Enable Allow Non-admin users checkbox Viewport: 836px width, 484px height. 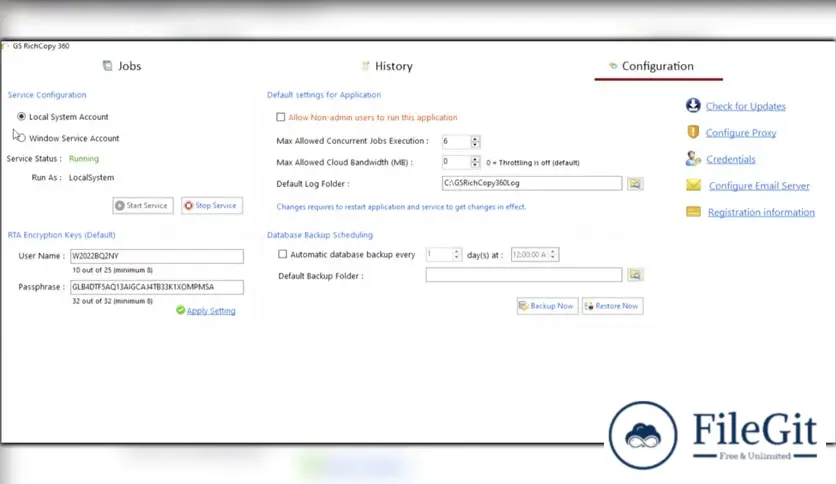tap(280, 117)
